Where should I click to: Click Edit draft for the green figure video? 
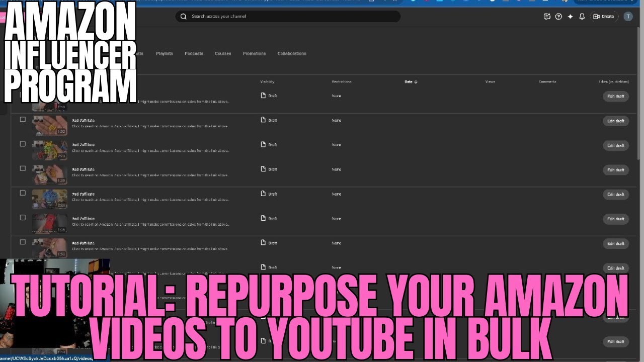[616, 146]
